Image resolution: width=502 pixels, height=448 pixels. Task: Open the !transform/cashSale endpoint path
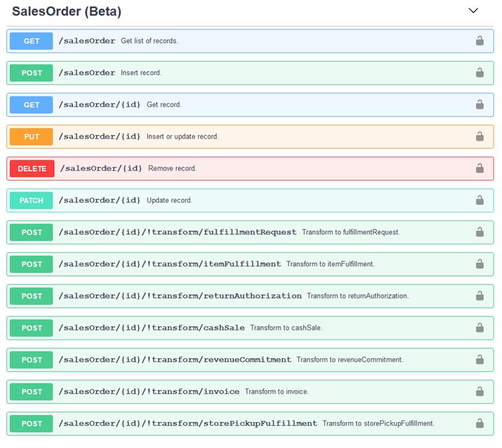point(151,327)
